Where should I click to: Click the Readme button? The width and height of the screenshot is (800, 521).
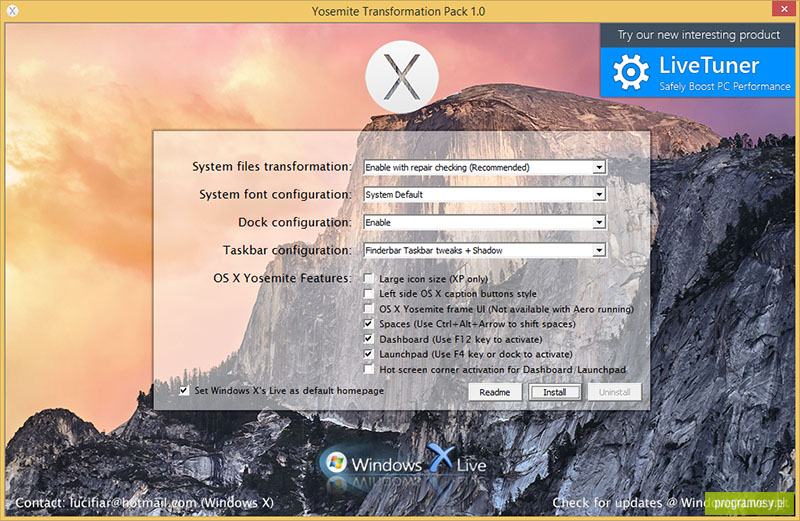(x=495, y=392)
